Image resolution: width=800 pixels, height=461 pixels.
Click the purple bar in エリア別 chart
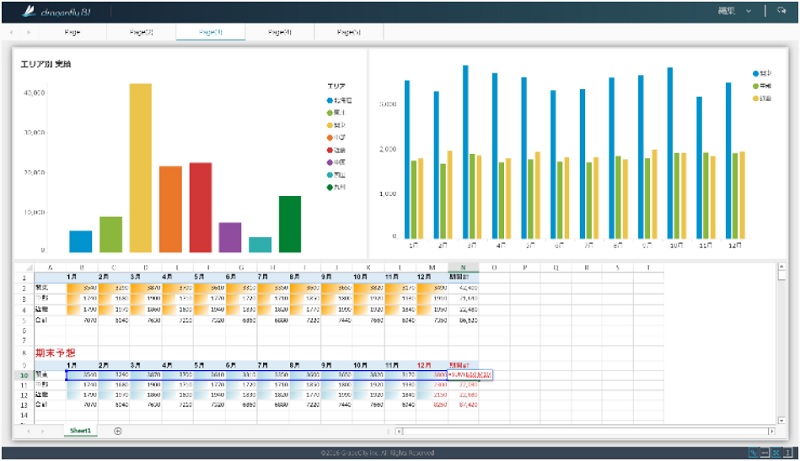230,237
